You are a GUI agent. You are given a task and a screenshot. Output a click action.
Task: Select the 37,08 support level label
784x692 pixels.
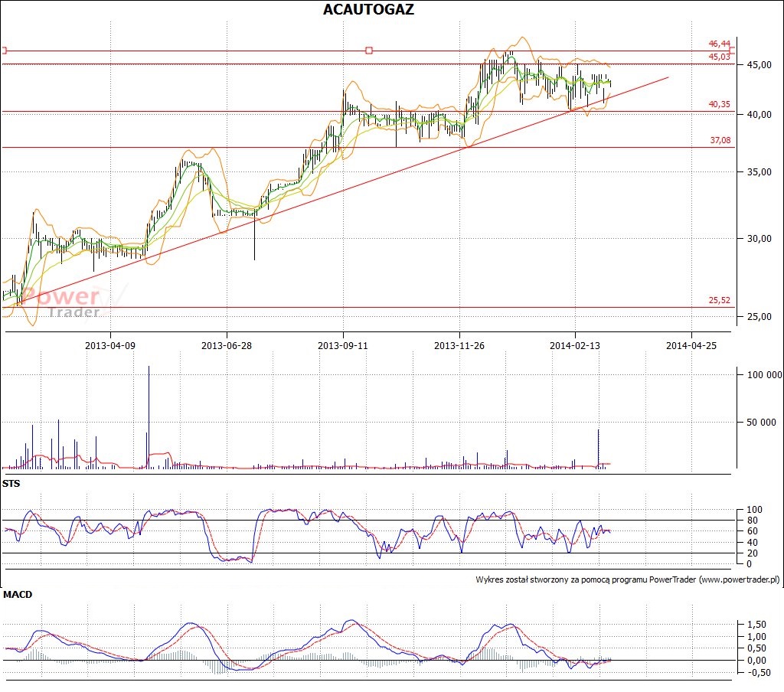point(720,141)
